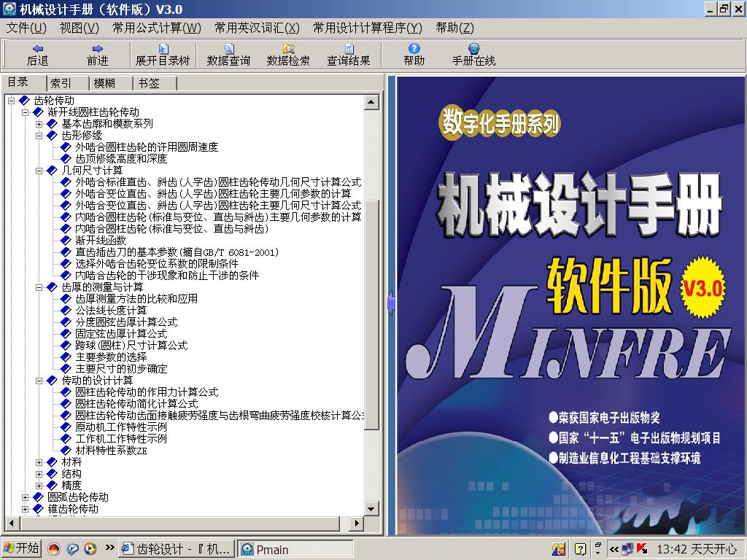
Task: Click 展开目录树 toolbar icon
Action: 163,55
